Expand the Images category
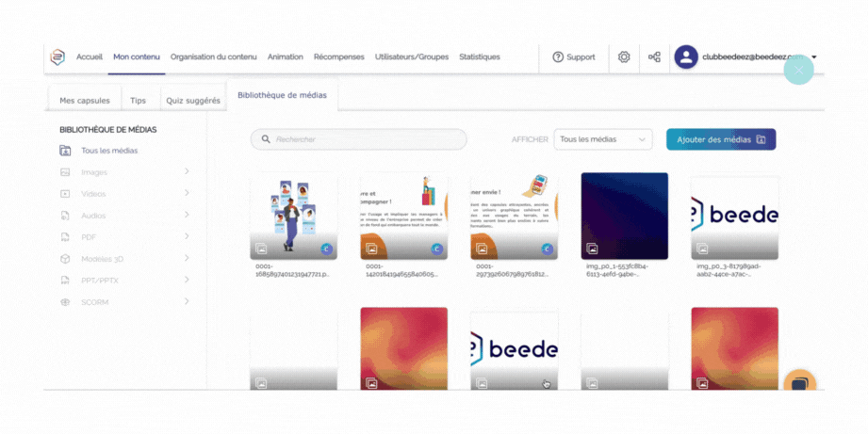Screen dimensions: 868x434 [124, 172]
